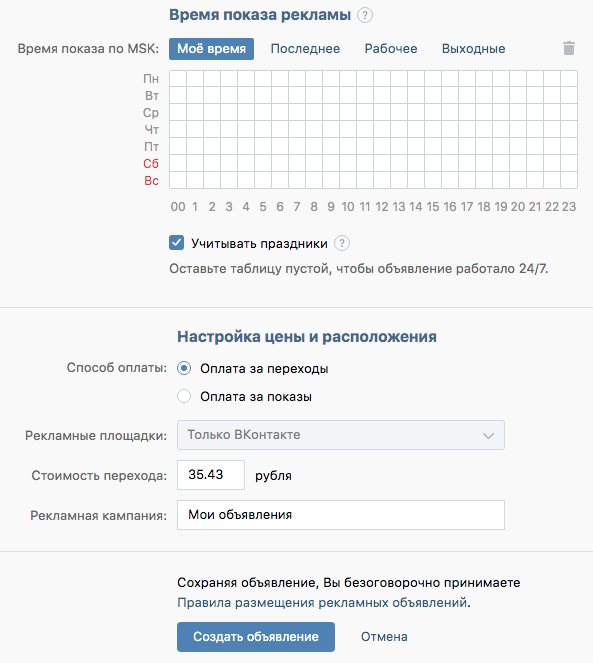Select the Последнее schedule preset
This screenshot has width=593, height=663.
(x=305, y=49)
